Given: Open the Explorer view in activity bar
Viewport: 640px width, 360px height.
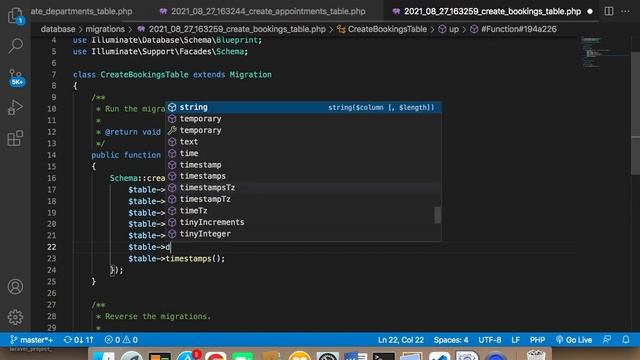Looking at the screenshot, I should (x=15, y=16).
